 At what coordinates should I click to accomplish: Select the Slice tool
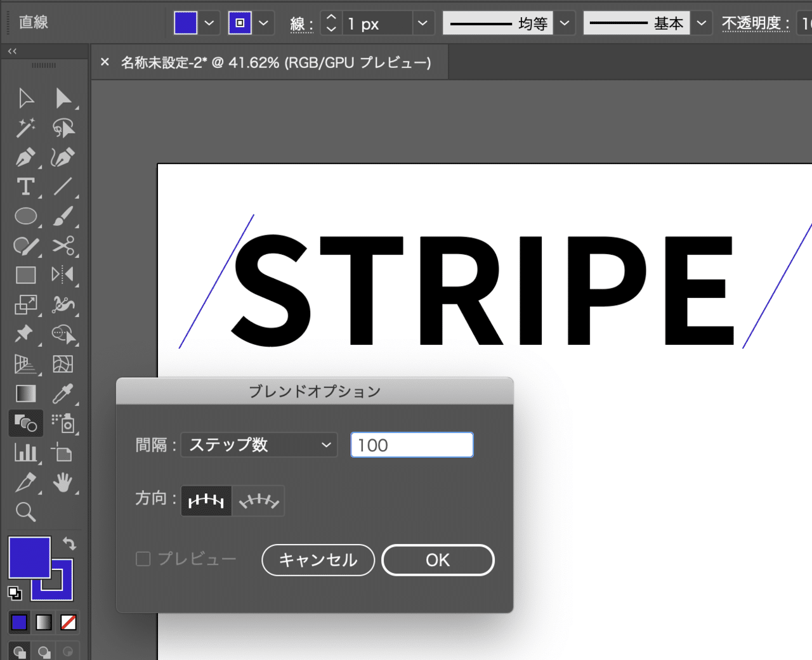26,482
